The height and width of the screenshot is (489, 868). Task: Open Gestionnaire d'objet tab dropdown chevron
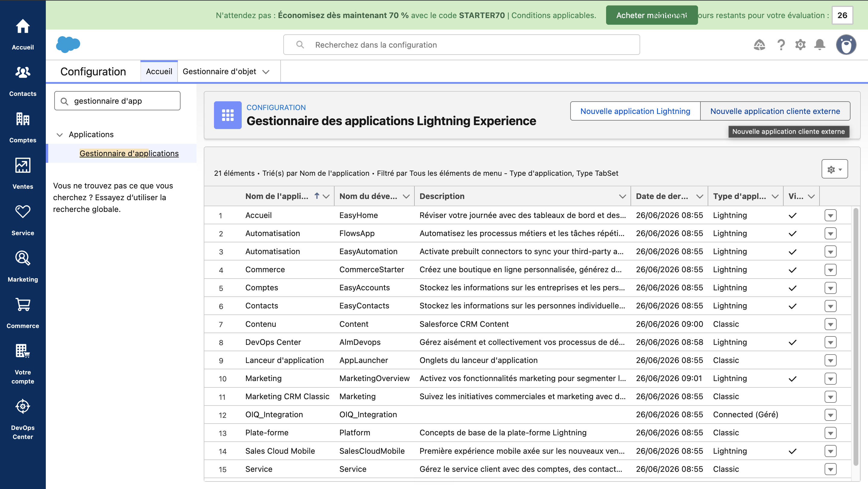coord(266,72)
